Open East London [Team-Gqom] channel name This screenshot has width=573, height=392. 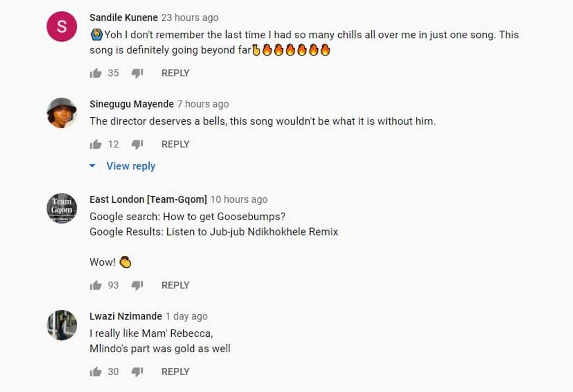click(148, 199)
